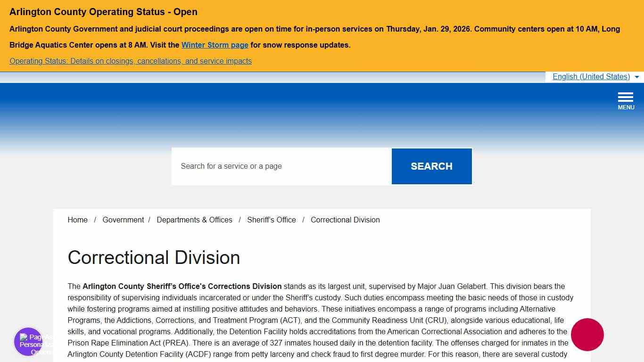The height and width of the screenshot is (362, 644).
Task: Click the pink circular widget button
Action: point(587,334)
